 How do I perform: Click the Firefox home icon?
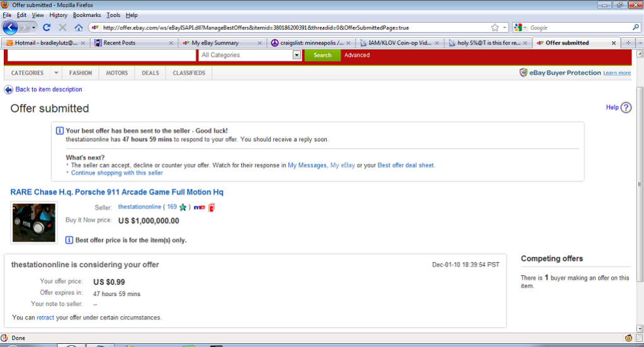[79, 28]
